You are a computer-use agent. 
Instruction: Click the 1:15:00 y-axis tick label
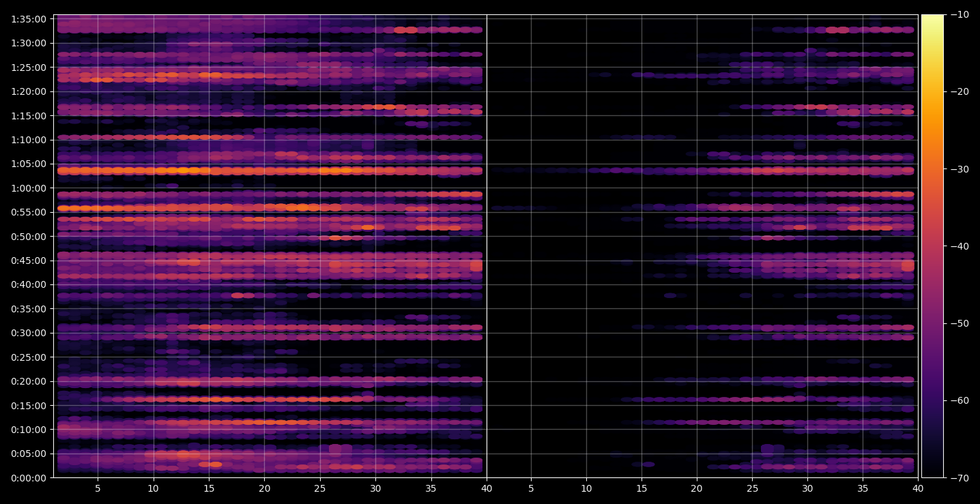pos(29,116)
